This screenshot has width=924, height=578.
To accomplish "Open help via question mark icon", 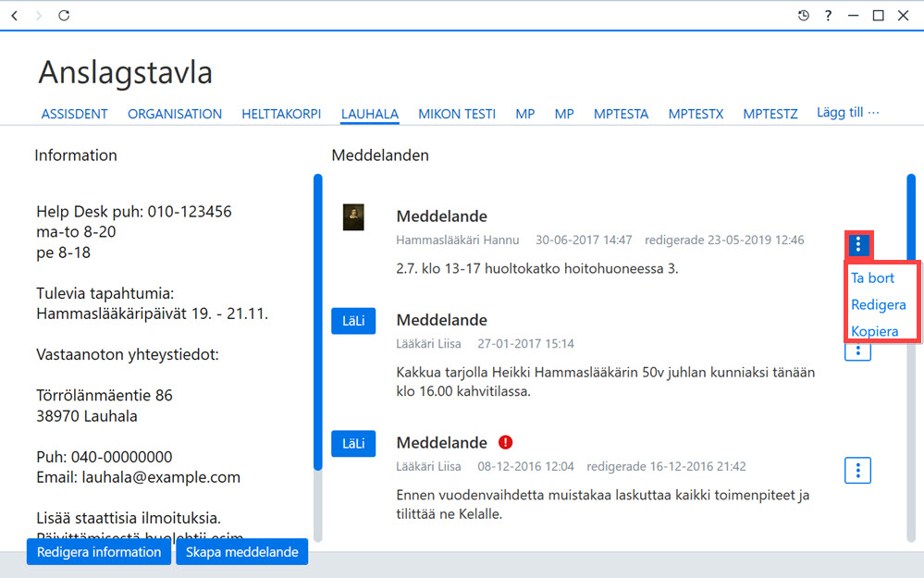I will [x=828, y=16].
